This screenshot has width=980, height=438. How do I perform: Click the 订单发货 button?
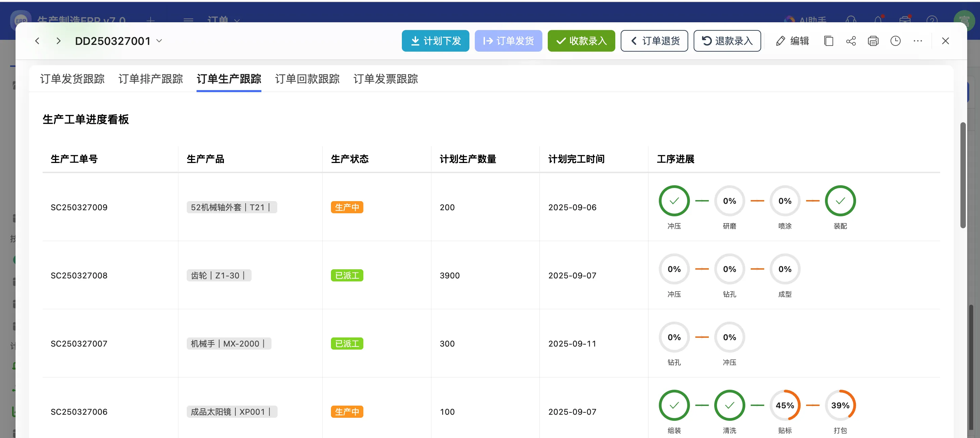pos(508,41)
